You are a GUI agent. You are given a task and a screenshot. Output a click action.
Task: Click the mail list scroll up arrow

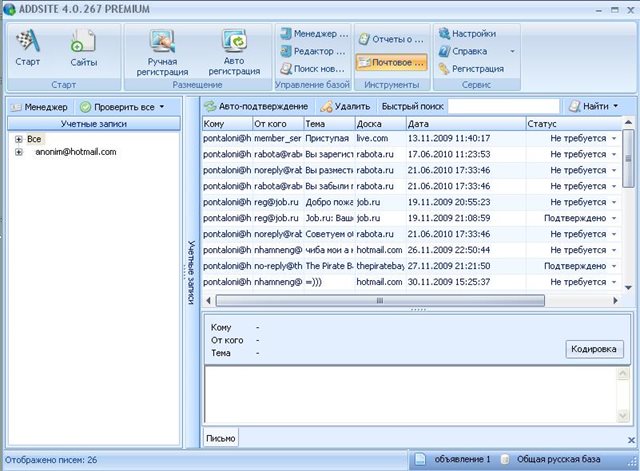tap(629, 123)
